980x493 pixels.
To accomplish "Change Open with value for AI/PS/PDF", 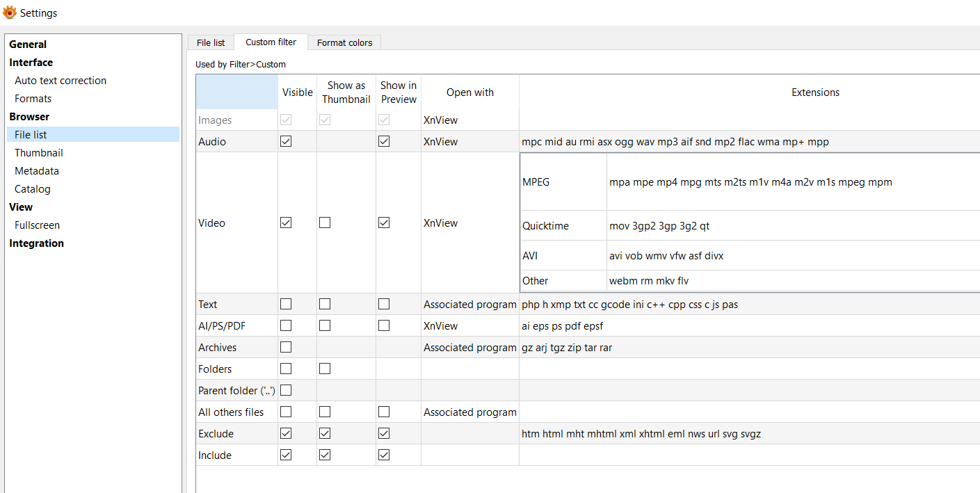I will [x=469, y=325].
